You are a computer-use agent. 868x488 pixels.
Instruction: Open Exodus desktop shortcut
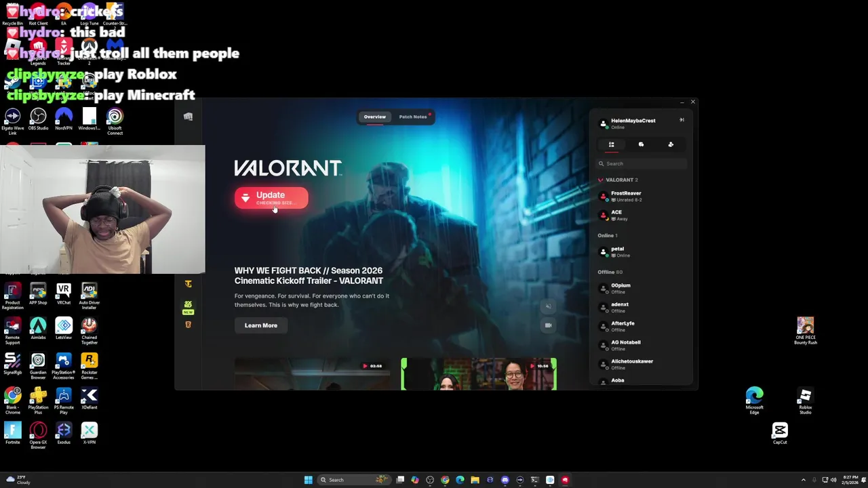(x=64, y=434)
